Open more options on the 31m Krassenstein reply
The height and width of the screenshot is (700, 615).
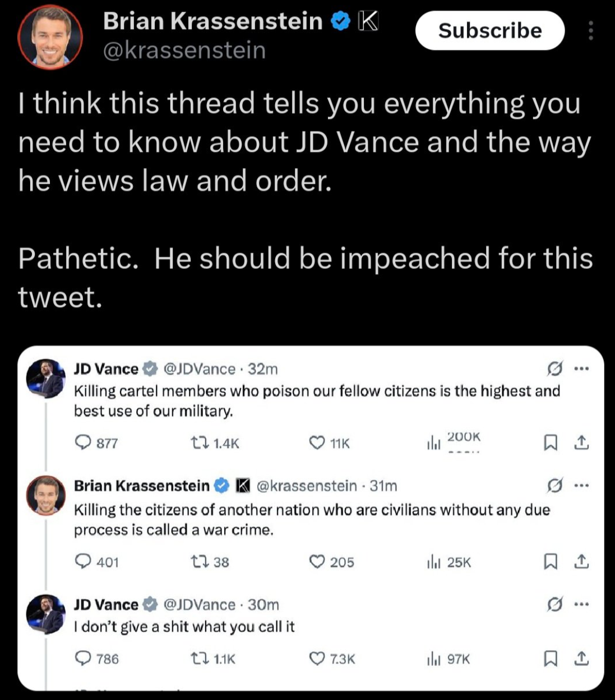point(582,485)
